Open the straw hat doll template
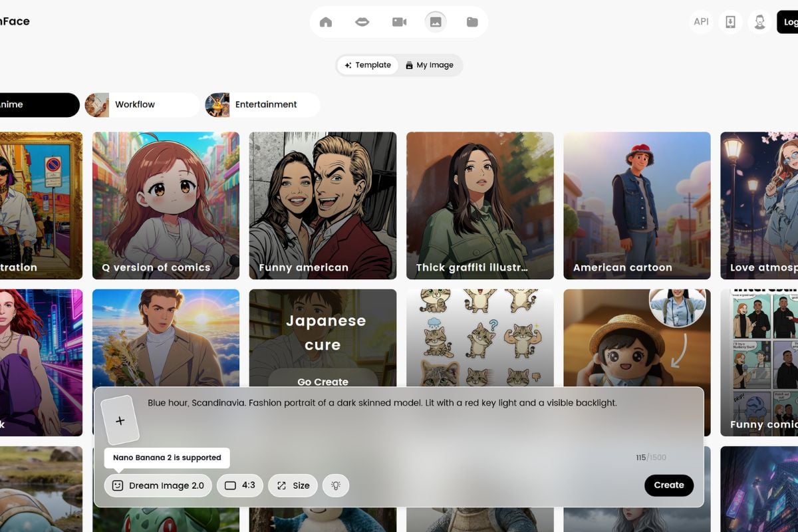 pyautogui.click(x=636, y=338)
